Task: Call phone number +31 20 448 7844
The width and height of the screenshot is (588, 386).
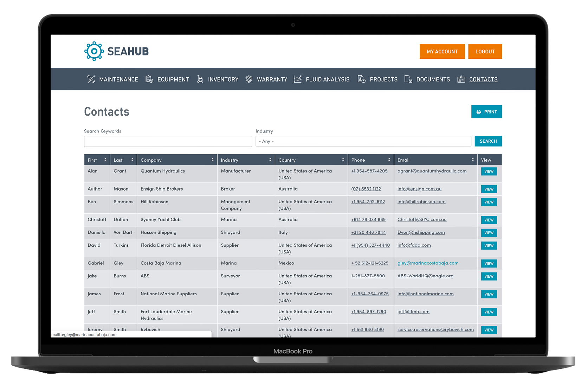Action: [368, 232]
